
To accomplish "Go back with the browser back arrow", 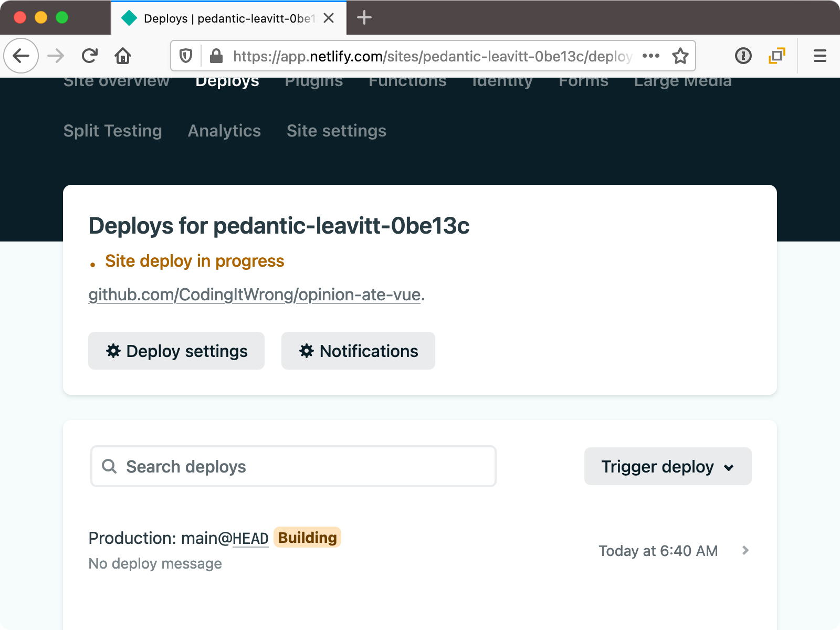I will (x=21, y=56).
